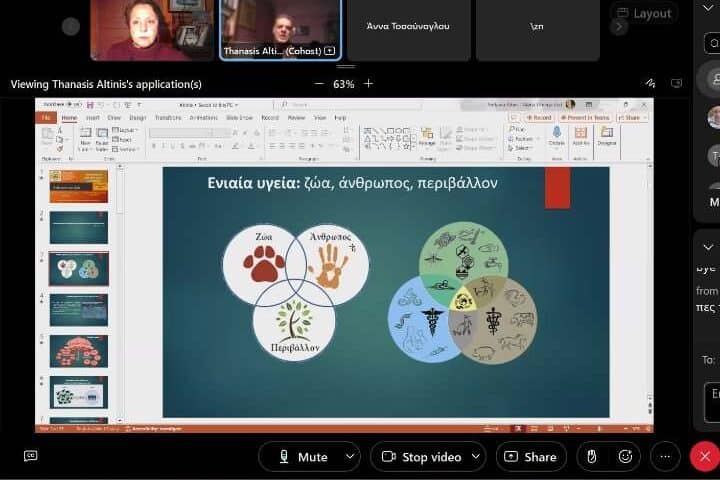The width and height of the screenshot is (720, 480).
Task: Click the Present in Teams button
Action: (585, 118)
